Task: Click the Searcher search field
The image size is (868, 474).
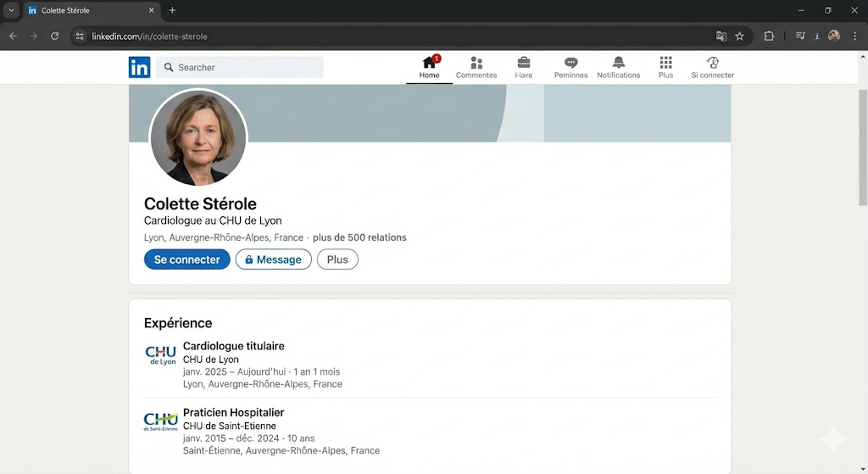Action: coord(240,67)
